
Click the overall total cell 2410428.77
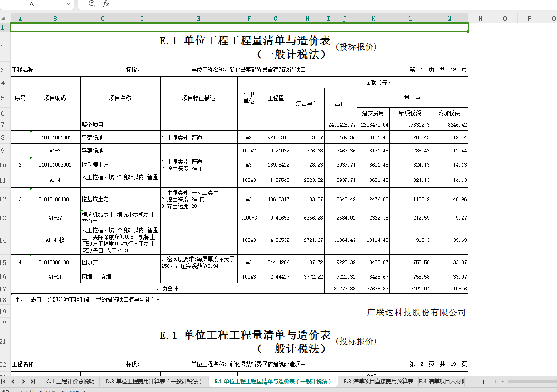click(340, 125)
